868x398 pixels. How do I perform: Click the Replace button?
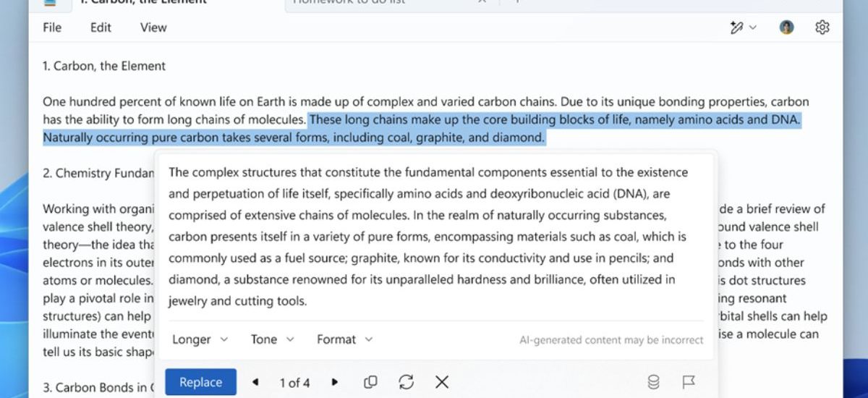tap(200, 382)
